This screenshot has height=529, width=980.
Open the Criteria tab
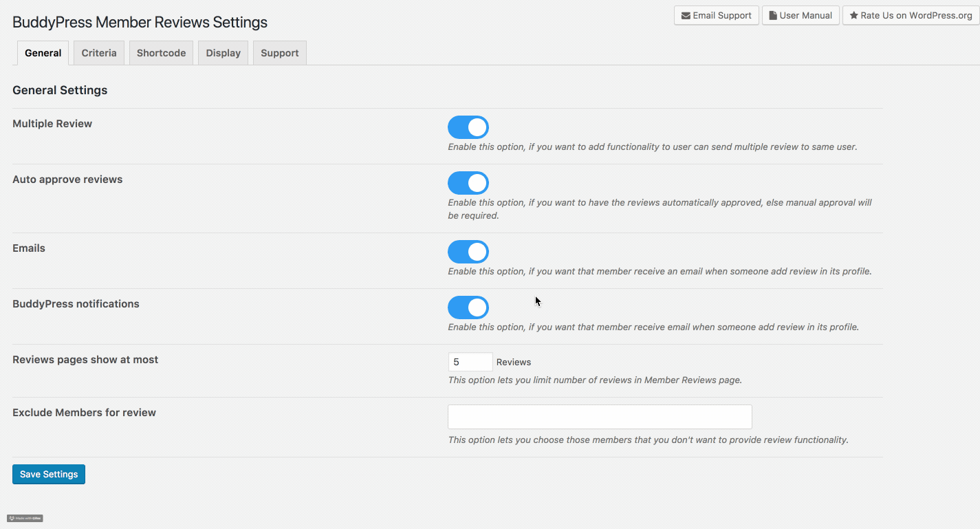pyautogui.click(x=99, y=53)
